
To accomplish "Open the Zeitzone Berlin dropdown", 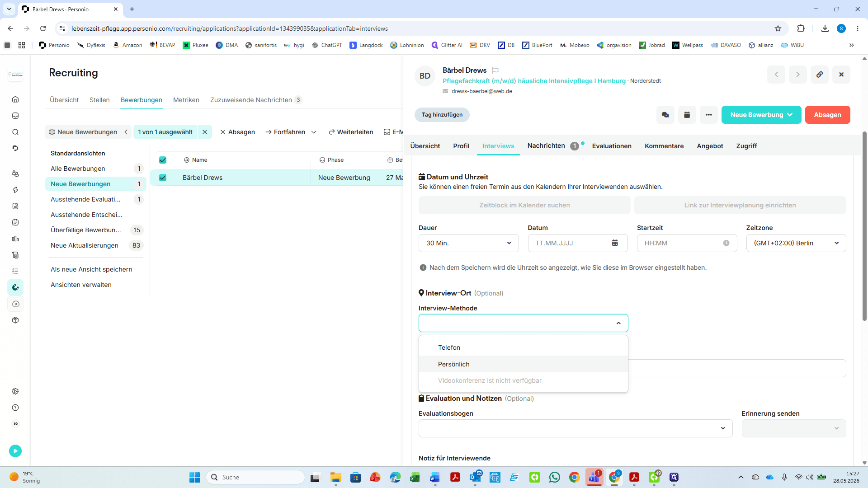I will pos(796,243).
